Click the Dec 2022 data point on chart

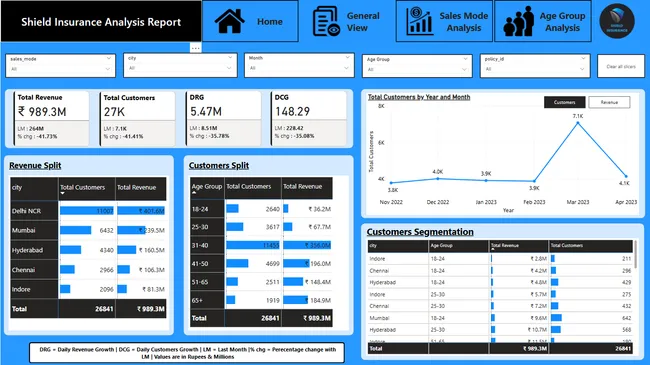[x=438, y=179]
